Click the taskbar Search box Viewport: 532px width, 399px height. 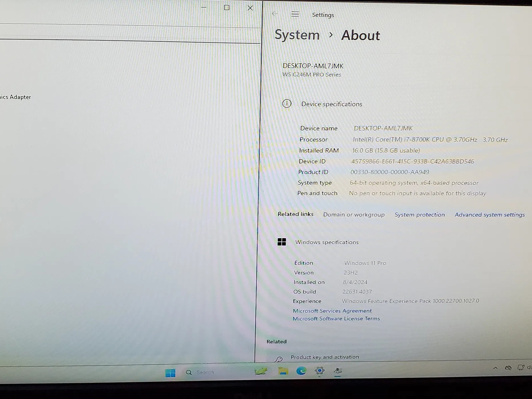pyautogui.click(x=205, y=372)
